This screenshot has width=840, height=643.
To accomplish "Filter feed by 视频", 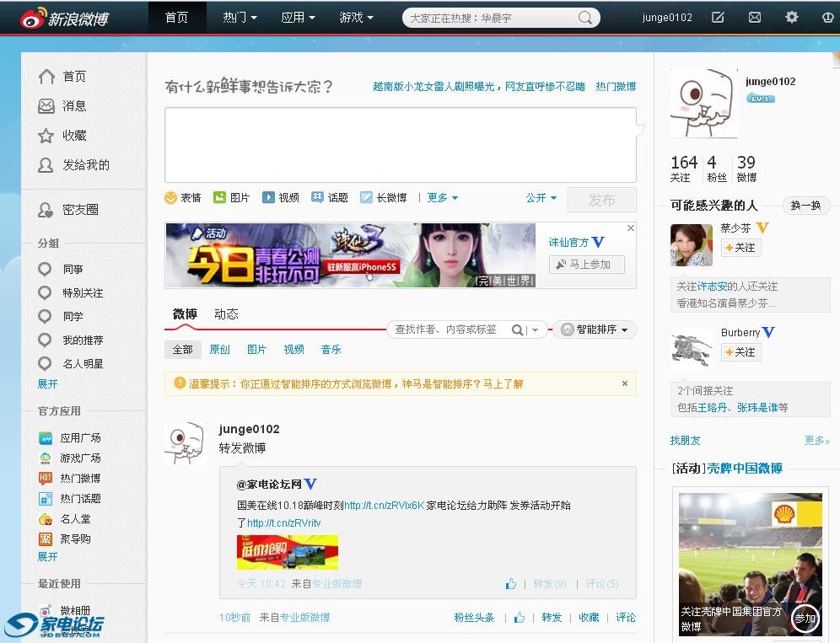I will click(293, 350).
